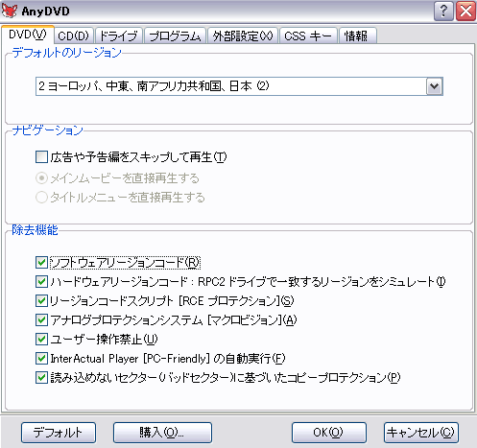
Task: Click the 除去機能 group label
Action: pyautogui.click(x=35, y=230)
